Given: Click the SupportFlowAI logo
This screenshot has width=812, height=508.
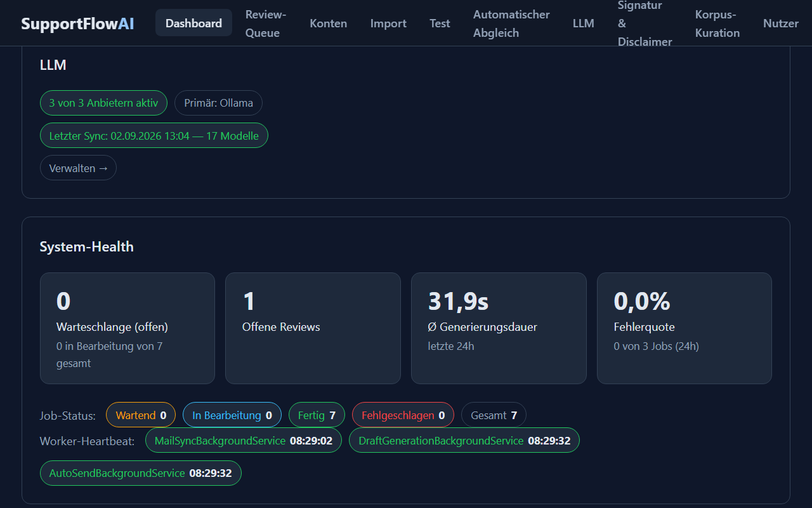Looking at the screenshot, I should (77, 23).
